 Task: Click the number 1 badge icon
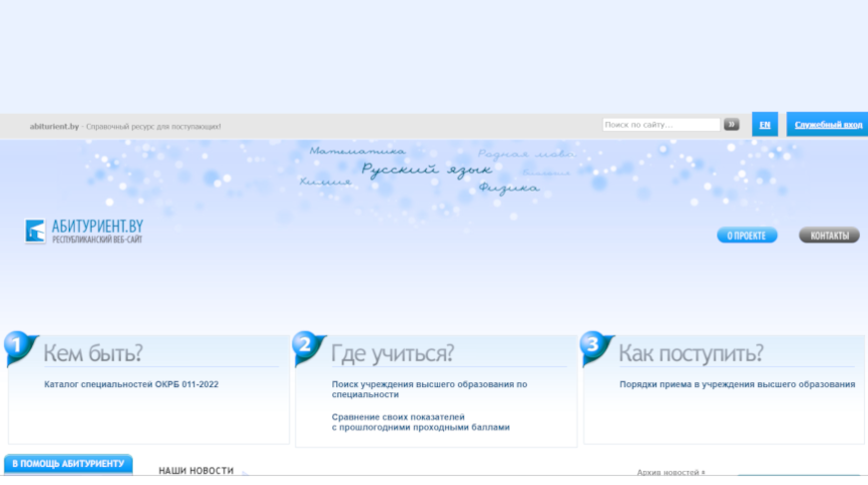(19, 347)
